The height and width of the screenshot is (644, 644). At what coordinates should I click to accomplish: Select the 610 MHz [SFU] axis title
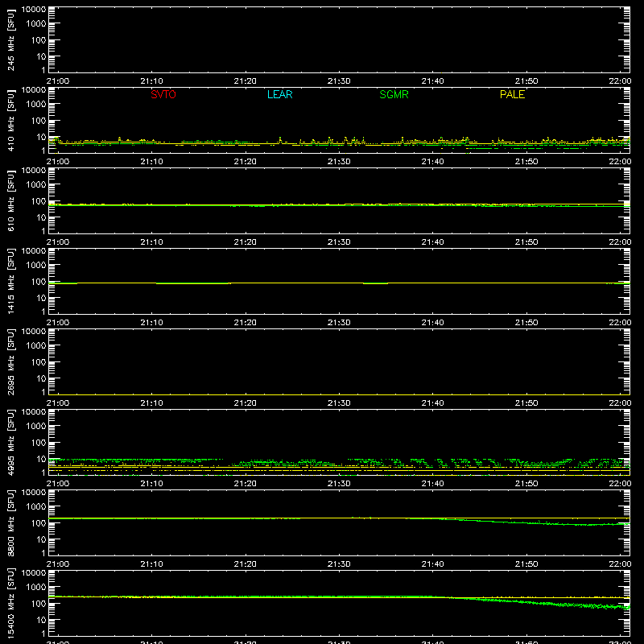pyautogui.click(x=10, y=200)
